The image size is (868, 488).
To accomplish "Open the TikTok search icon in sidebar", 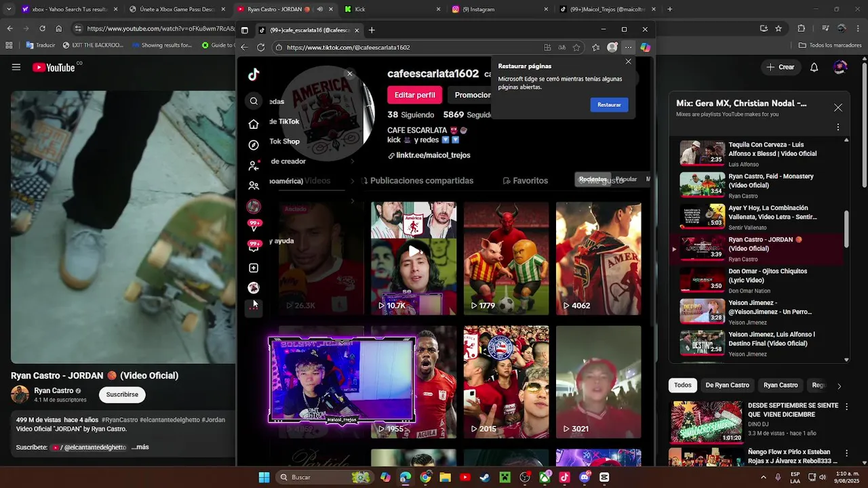I will point(254,101).
